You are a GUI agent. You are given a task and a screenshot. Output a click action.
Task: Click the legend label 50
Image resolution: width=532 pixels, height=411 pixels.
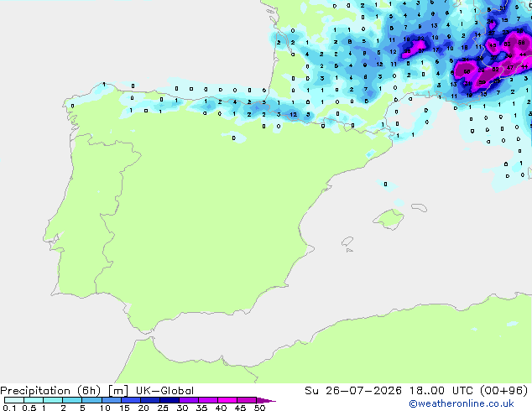[260, 408]
